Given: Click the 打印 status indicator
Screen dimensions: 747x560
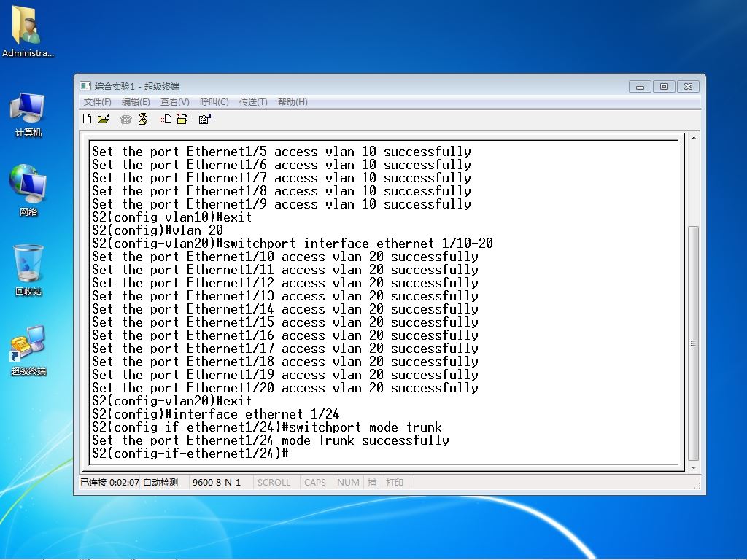Looking at the screenshot, I should tap(395, 483).
